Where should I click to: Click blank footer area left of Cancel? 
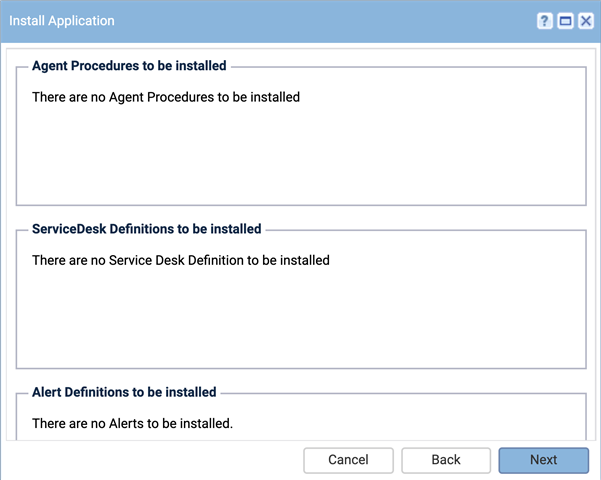click(x=153, y=460)
